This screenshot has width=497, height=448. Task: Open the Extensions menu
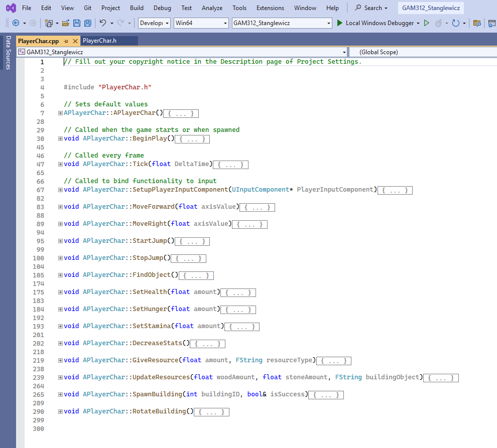271,8
